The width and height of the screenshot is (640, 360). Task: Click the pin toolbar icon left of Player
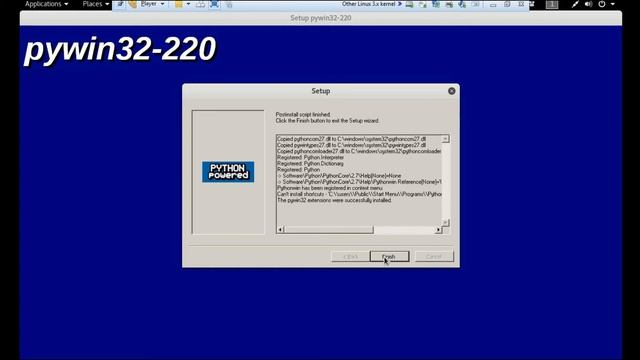(x=120, y=4)
